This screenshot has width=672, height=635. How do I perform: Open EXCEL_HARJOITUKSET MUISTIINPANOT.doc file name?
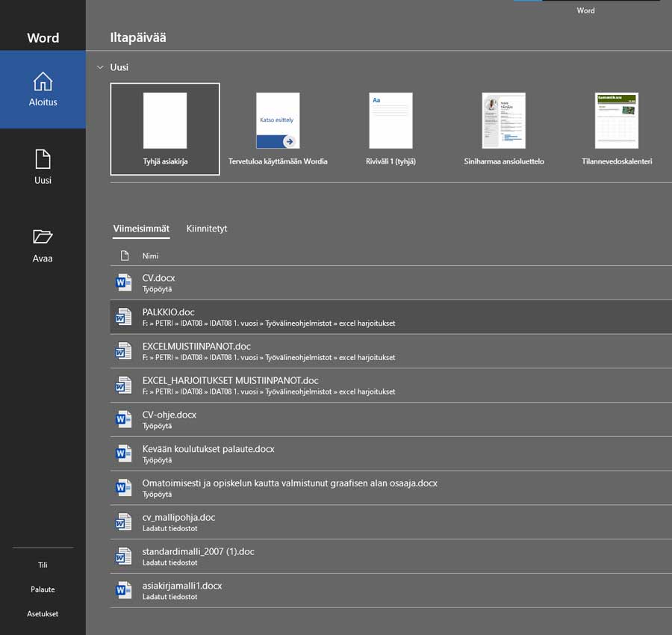pos(231,381)
